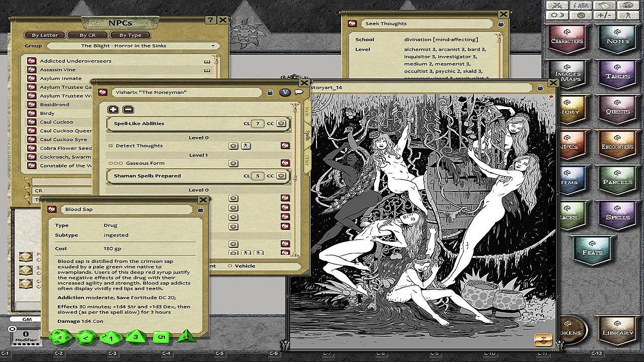Screen dimensions: 644x362
Task: Click the lock icon on Blood Sap window
Action: tap(200, 209)
